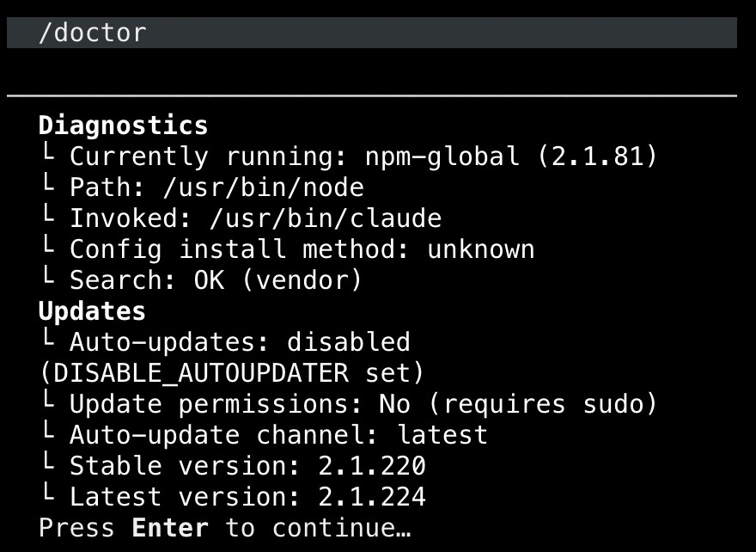Click the Auto-updates disabled line
This screenshot has height=552, width=756.
(x=225, y=341)
